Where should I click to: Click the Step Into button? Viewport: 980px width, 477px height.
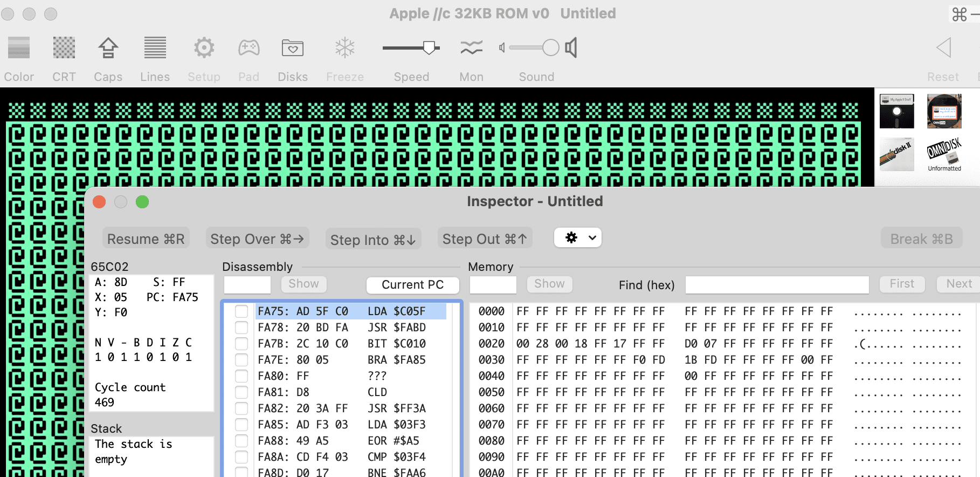pos(373,239)
